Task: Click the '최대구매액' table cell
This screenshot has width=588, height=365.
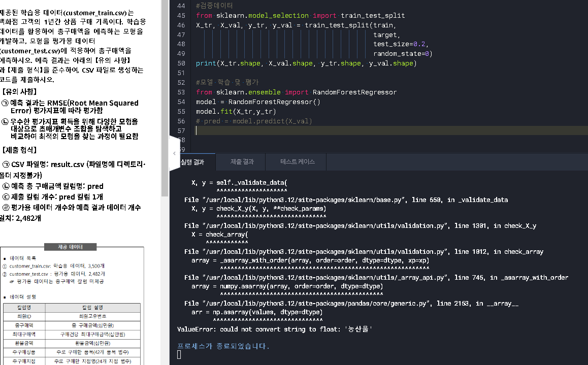Action: 24,334
